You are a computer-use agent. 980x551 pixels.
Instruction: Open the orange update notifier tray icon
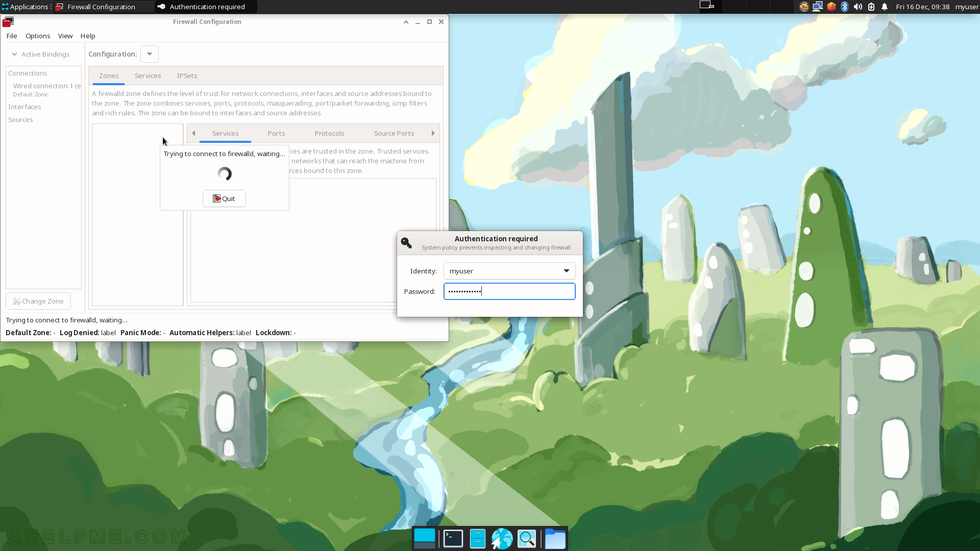coord(804,7)
